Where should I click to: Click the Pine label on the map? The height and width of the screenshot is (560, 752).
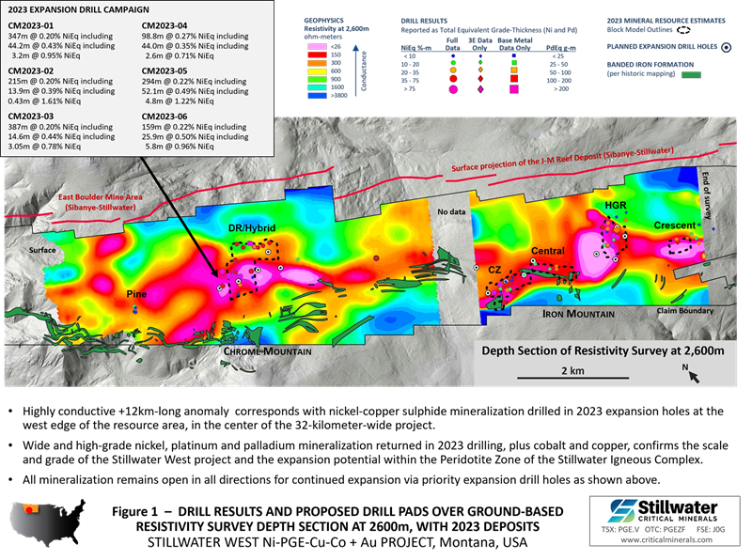(136, 294)
